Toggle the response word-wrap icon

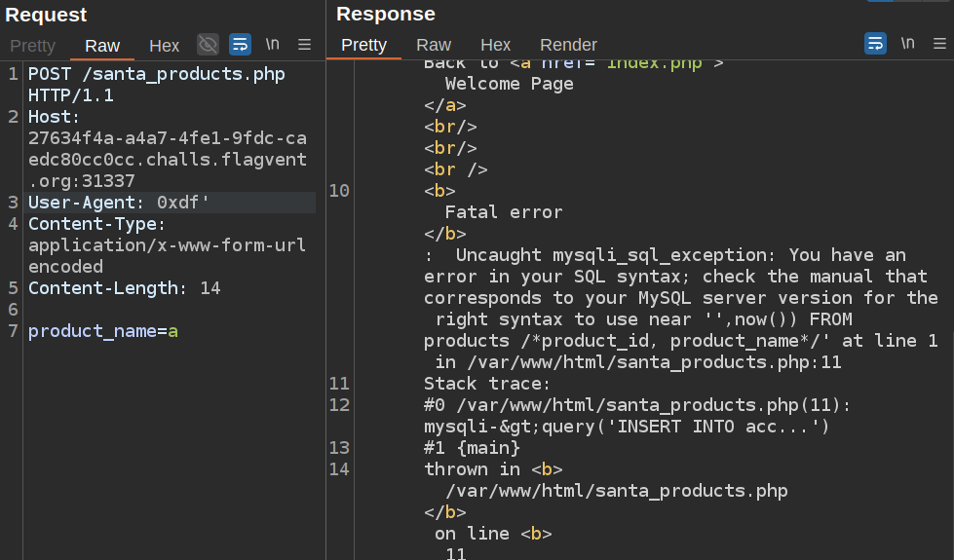(x=875, y=44)
